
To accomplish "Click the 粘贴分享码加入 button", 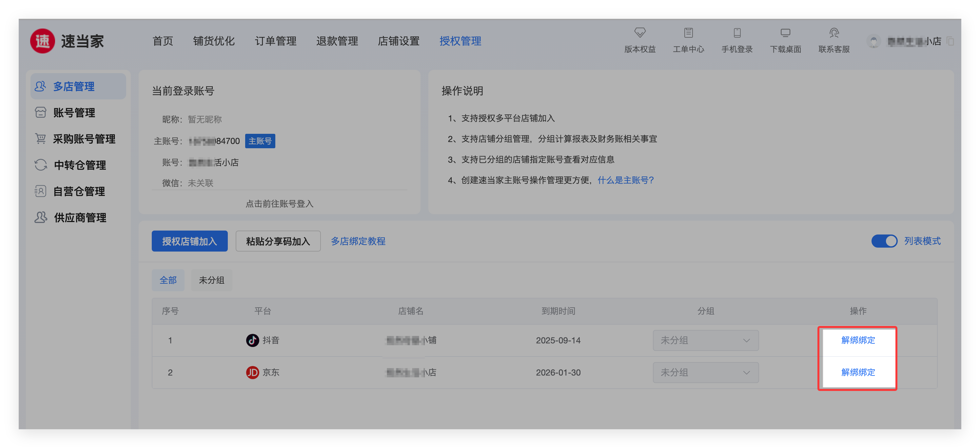I will (x=278, y=241).
